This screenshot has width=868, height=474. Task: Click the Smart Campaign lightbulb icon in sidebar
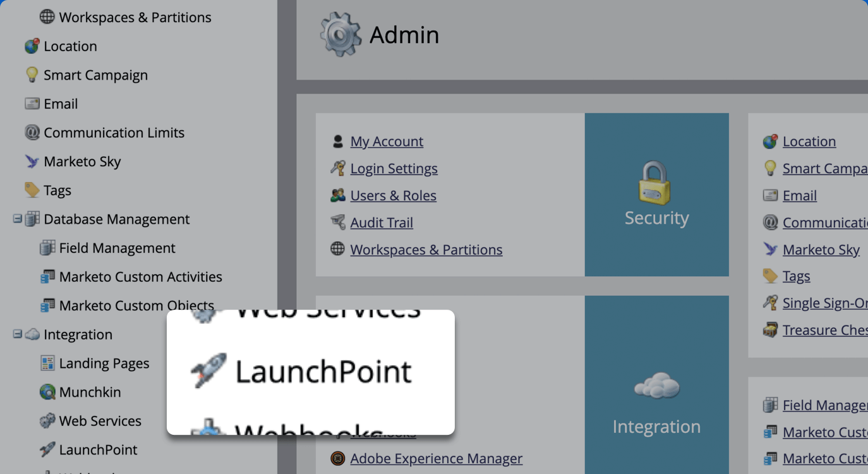coord(32,75)
